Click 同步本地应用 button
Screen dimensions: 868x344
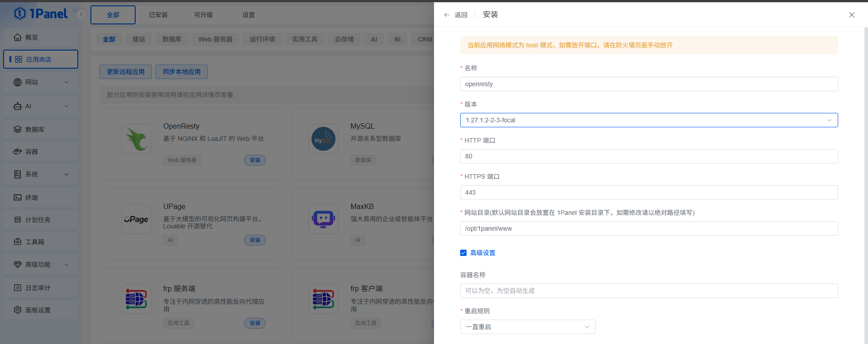pyautogui.click(x=182, y=72)
